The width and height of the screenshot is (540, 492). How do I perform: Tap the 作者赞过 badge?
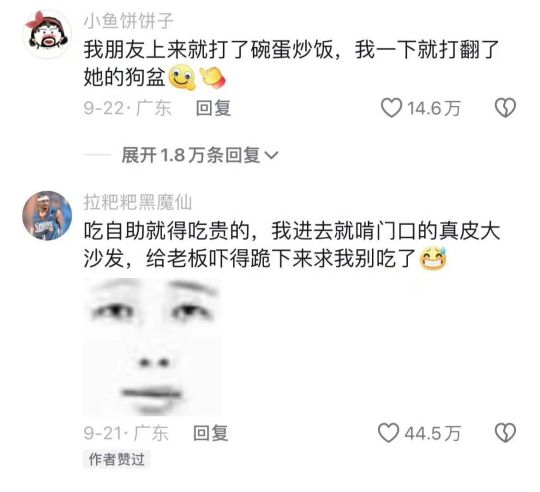click(116, 459)
